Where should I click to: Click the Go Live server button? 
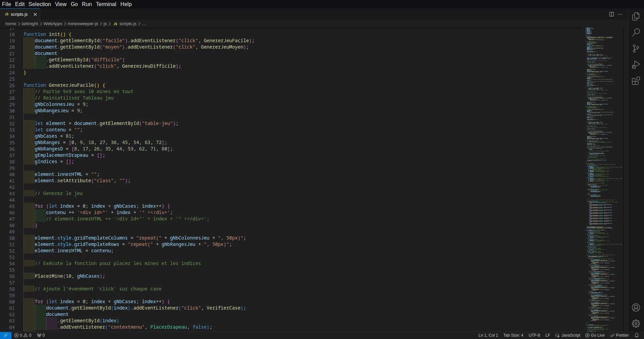click(x=595, y=335)
